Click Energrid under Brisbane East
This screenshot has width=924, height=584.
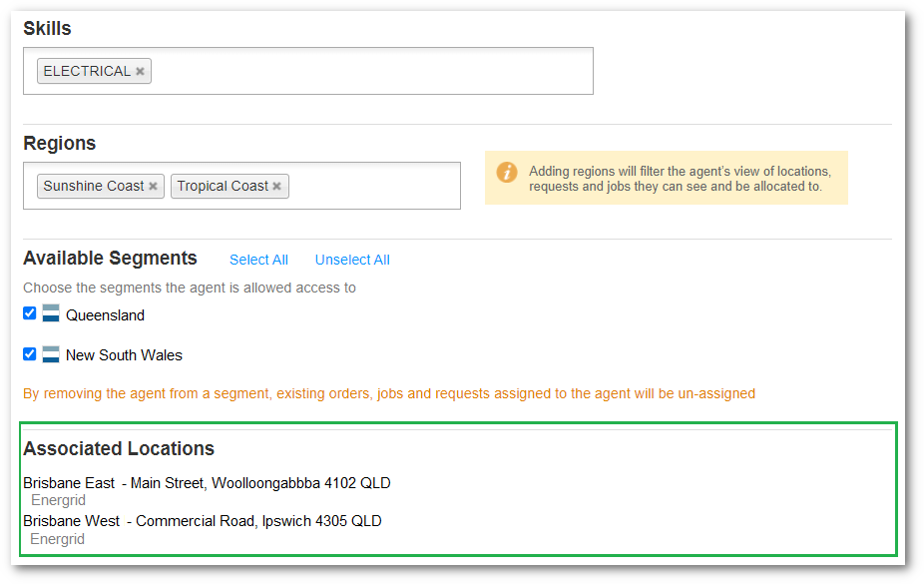[58, 500]
